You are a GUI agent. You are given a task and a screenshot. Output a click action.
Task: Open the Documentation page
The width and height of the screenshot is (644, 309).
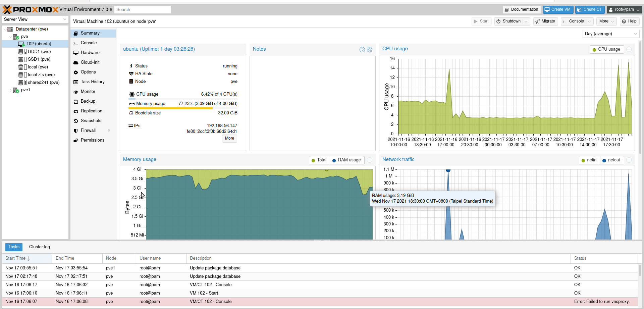point(522,10)
